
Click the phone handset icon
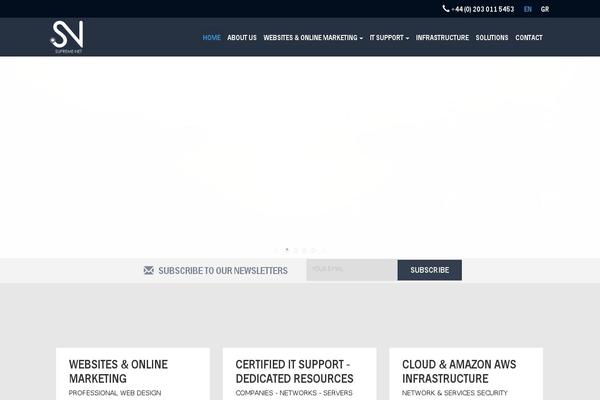click(x=445, y=8)
